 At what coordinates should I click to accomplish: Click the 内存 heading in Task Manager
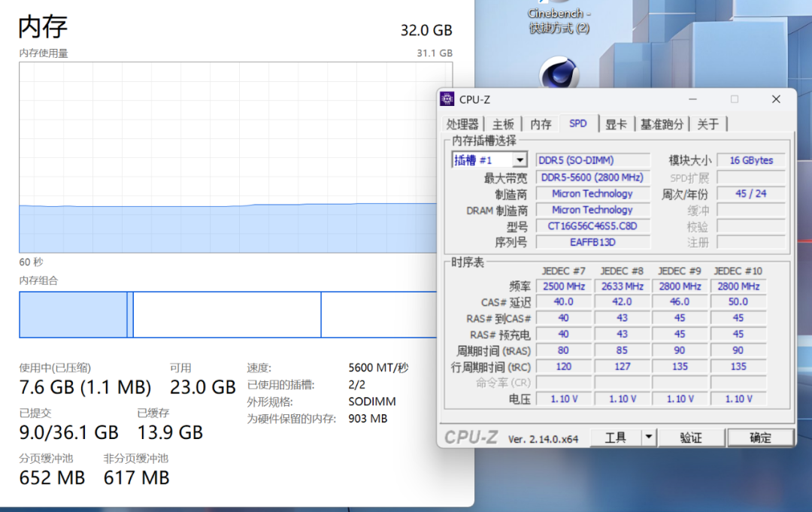point(43,27)
